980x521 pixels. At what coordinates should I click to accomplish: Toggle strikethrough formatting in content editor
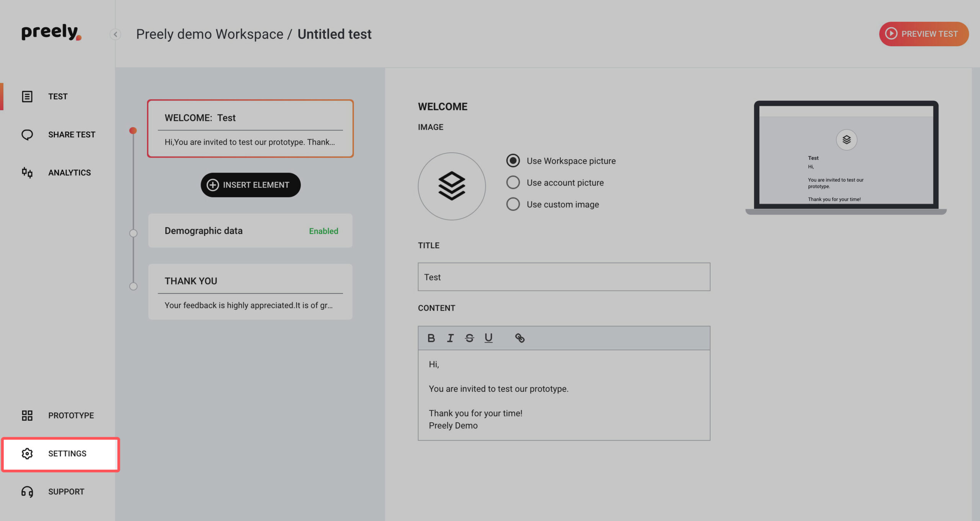469,338
